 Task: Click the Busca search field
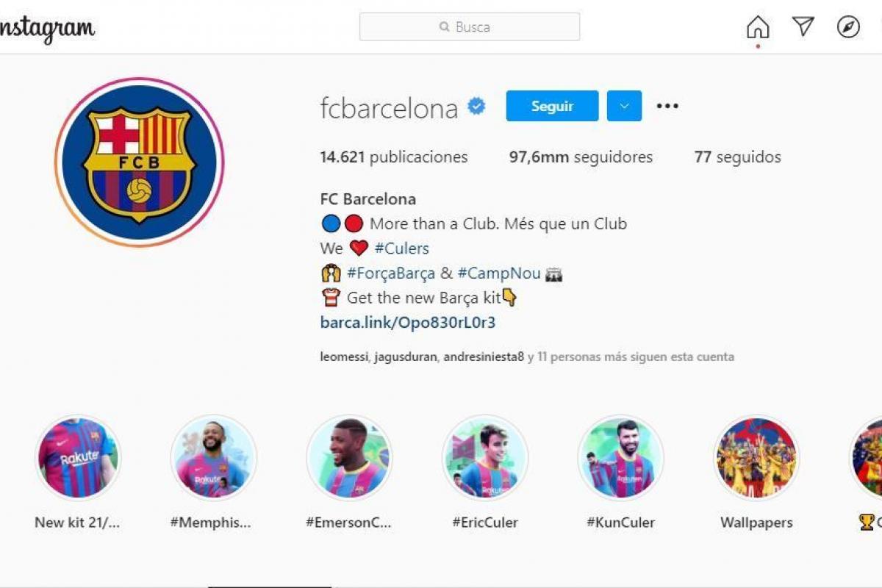470,27
